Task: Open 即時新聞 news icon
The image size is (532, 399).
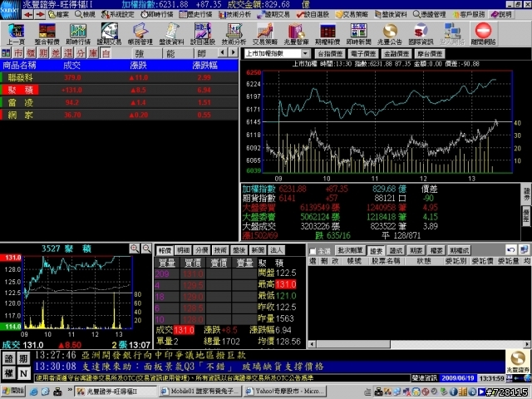Action: click(358, 34)
